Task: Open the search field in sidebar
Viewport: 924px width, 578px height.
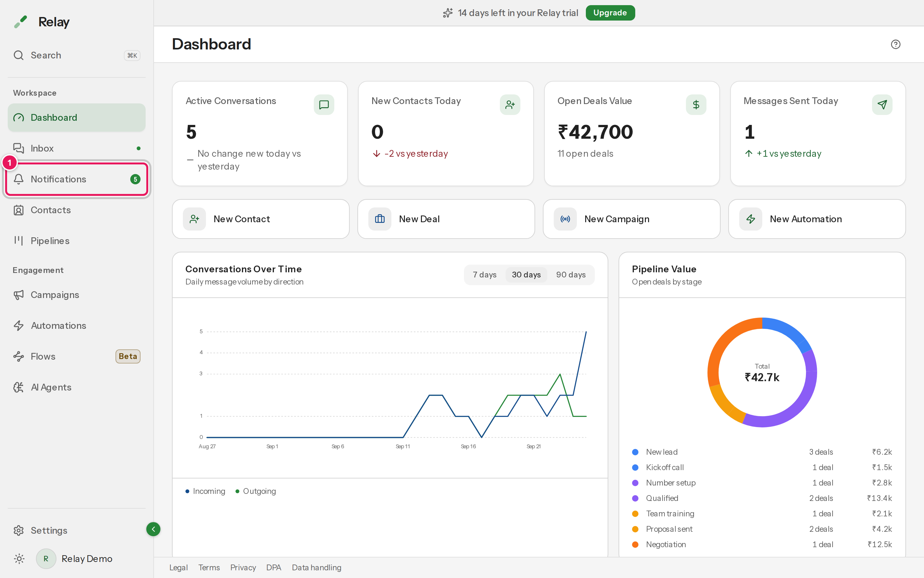Action: point(77,56)
